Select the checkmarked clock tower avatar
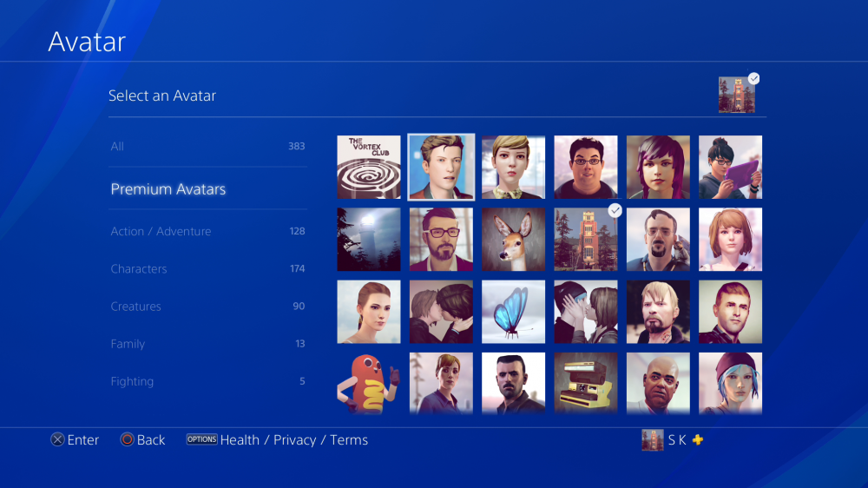Screen dimensions: 868x488 click(586, 240)
